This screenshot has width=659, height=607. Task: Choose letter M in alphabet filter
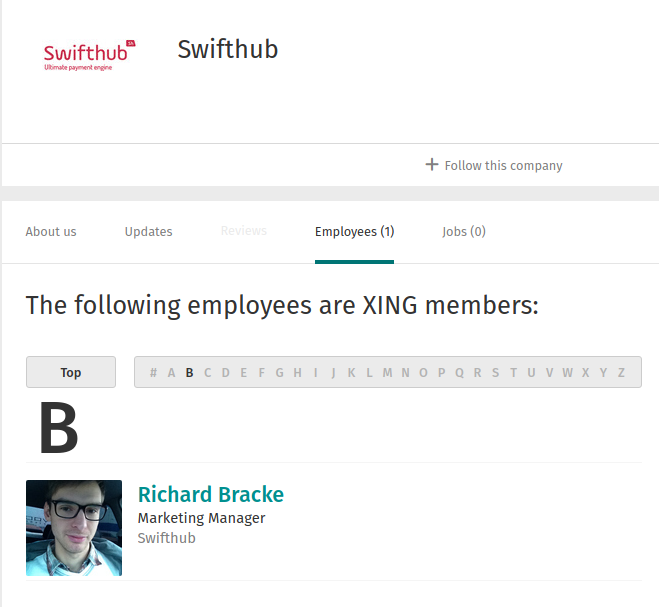coord(387,372)
